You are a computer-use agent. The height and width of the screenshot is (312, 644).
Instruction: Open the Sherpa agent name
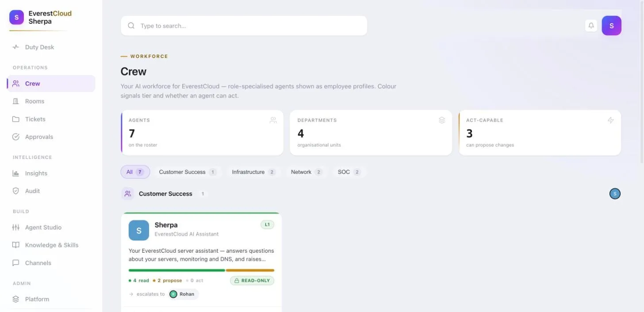click(x=166, y=225)
